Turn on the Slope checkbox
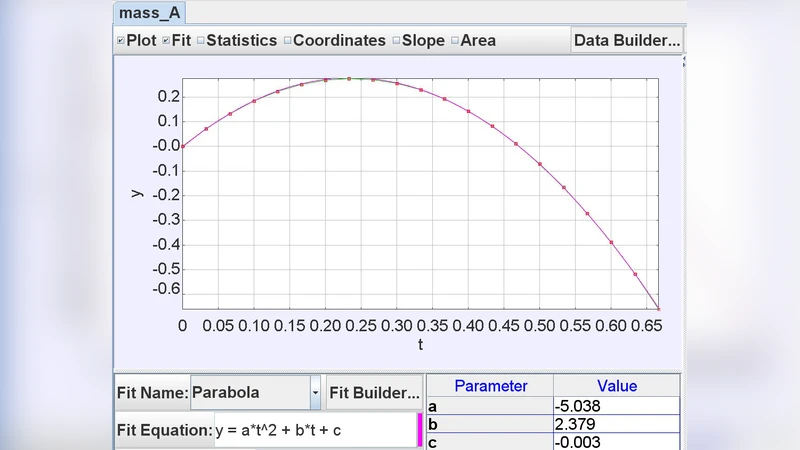The height and width of the screenshot is (450, 800). pos(396,41)
